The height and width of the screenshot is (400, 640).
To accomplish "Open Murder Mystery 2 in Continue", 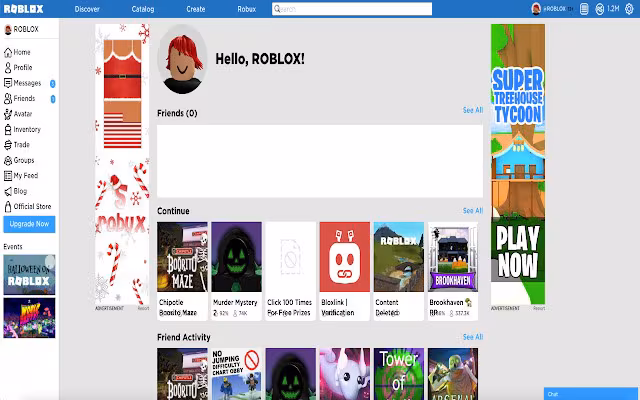I will pyautogui.click(x=236, y=271).
